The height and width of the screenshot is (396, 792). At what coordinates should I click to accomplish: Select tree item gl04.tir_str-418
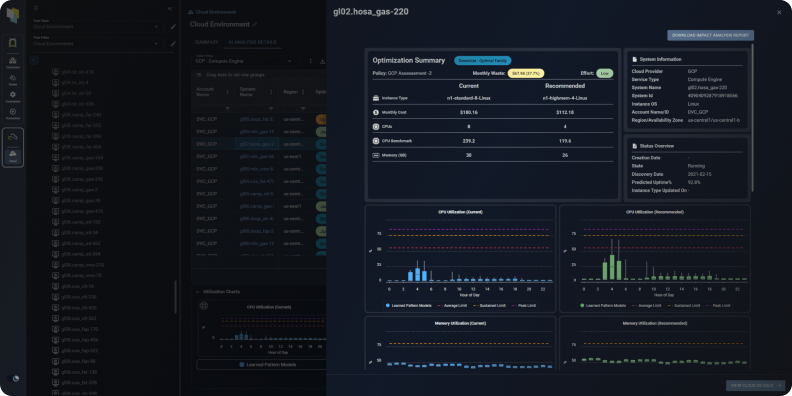pos(77,72)
